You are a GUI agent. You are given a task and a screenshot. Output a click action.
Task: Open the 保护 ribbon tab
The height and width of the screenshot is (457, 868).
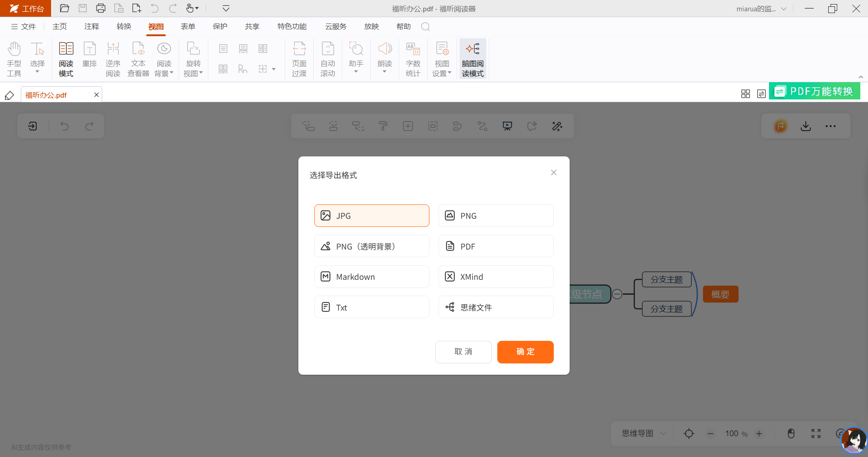coord(220,27)
